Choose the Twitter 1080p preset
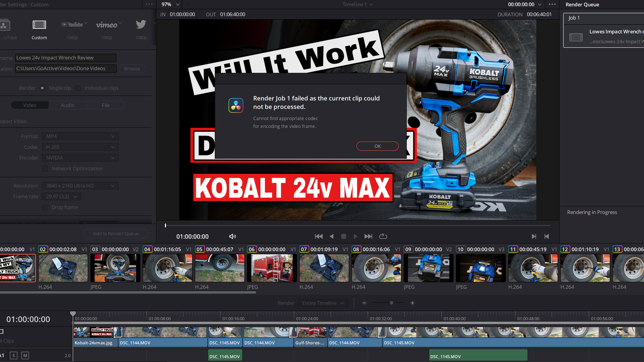Viewport: 644px width, 362px height. 141,25
